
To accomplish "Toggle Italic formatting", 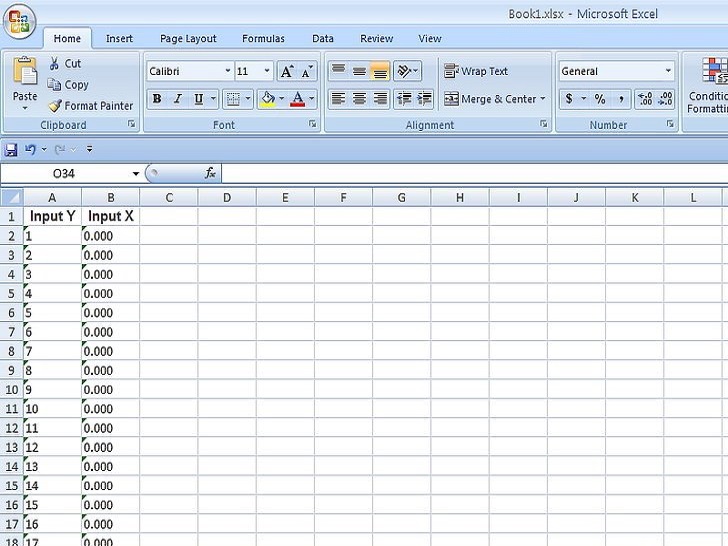I will 177,99.
